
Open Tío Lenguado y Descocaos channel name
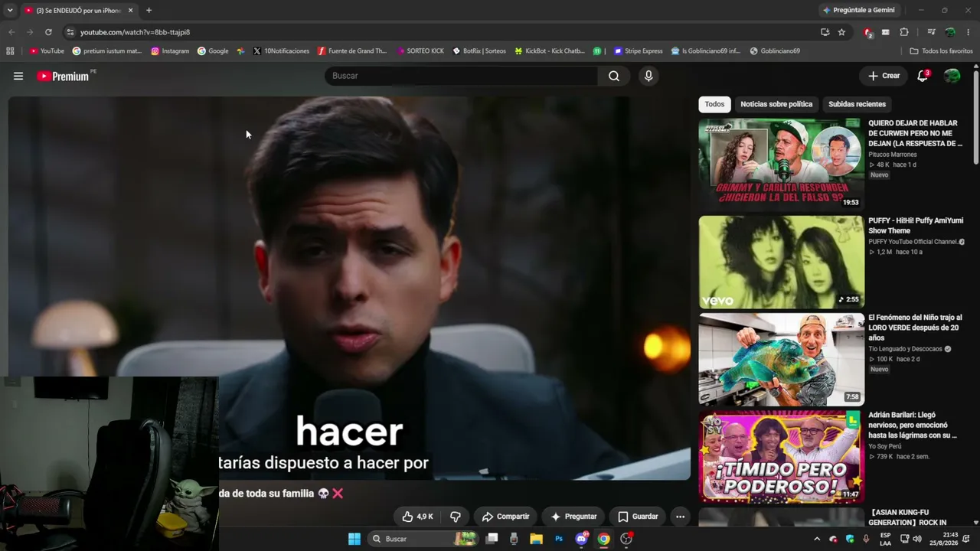(x=905, y=349)
